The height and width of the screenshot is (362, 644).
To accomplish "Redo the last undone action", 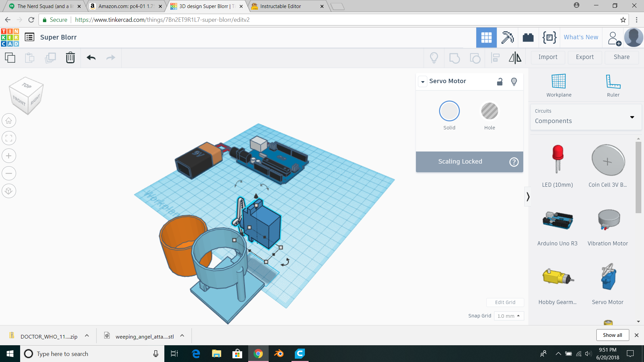I will click(x=111, y=58).
